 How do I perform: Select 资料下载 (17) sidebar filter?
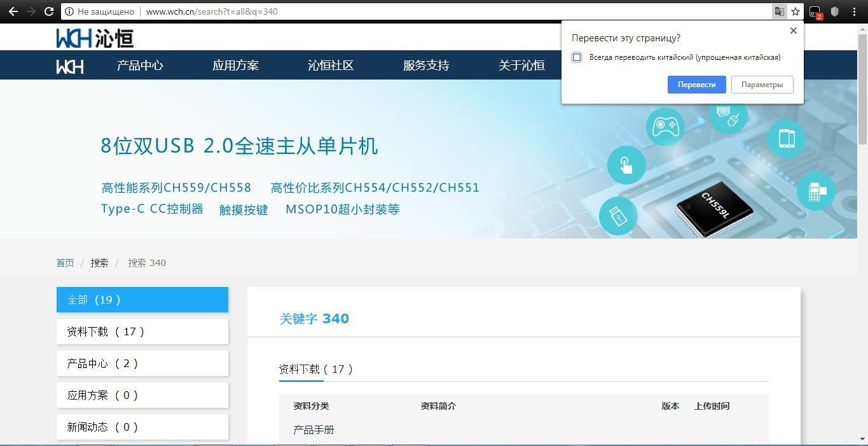(x=142, y=331)
